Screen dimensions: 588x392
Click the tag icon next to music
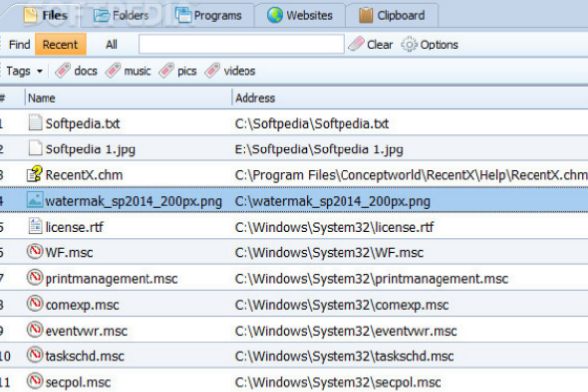point(113,70)
